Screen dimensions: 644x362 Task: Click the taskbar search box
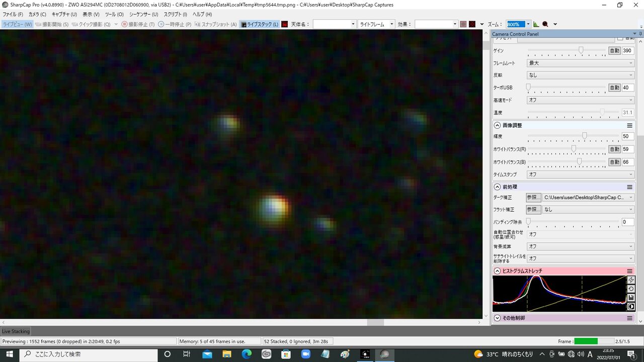point(90,354)
